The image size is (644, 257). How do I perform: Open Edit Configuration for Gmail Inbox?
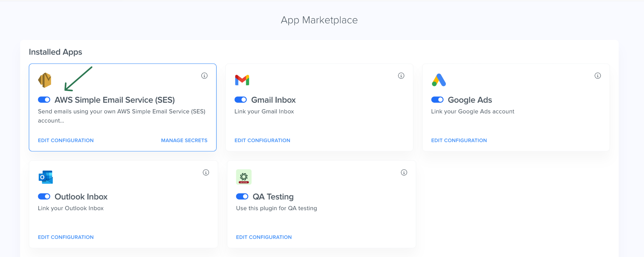coord(262,140)
